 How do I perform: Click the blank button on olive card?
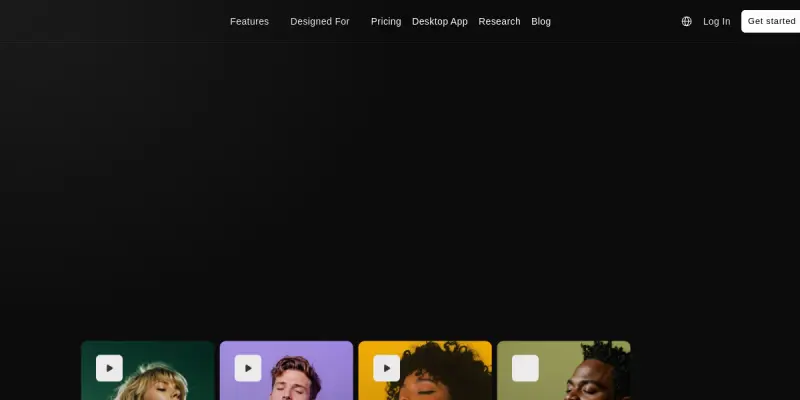point(526,368)
